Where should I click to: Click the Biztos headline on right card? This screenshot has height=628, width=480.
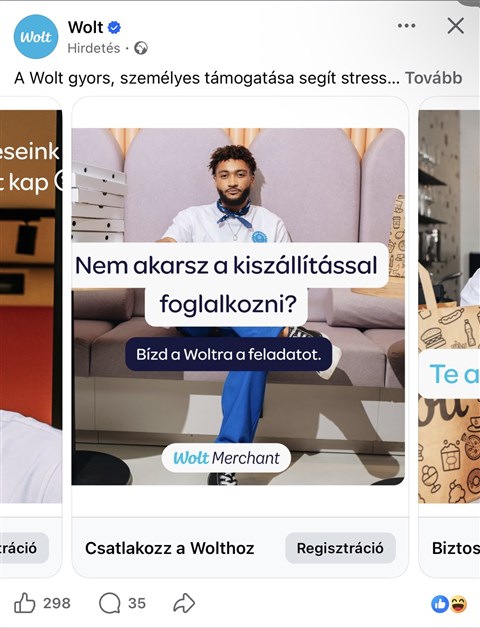pos(456,548)
